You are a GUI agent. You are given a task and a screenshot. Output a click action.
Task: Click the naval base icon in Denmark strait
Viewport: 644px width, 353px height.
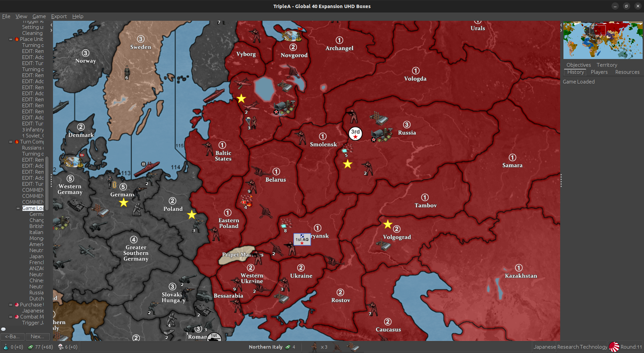pos(73,162)
